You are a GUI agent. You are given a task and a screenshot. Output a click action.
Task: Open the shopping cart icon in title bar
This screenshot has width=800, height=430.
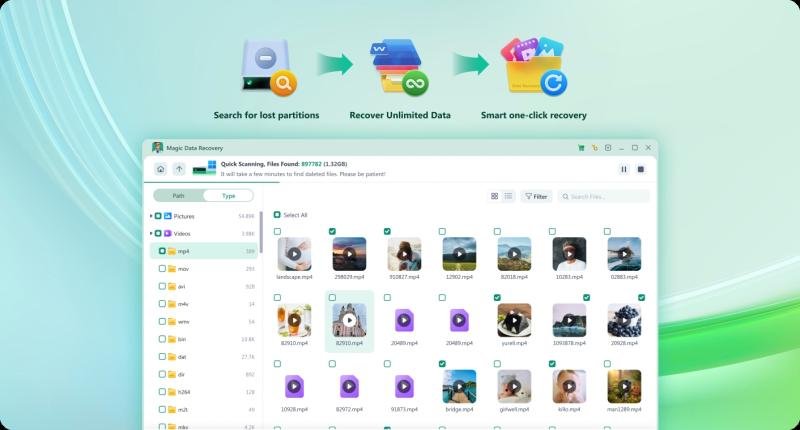[581, 148]
